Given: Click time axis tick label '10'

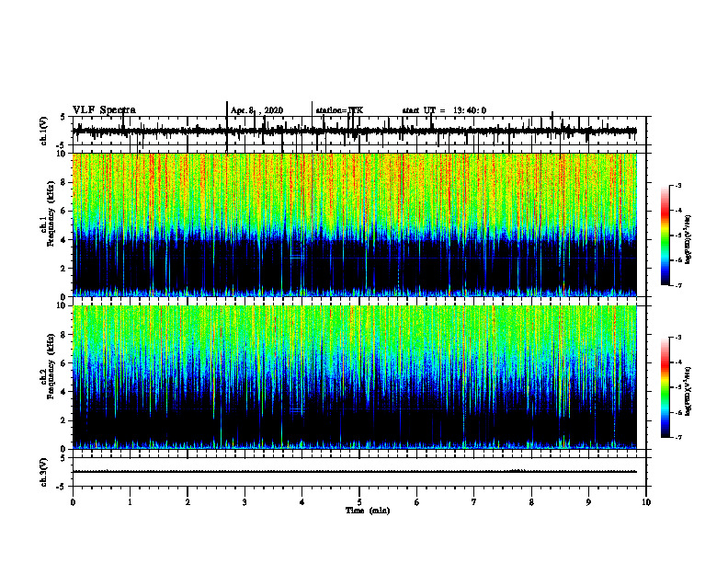Looking at the screenshot, I should [646, 502].
